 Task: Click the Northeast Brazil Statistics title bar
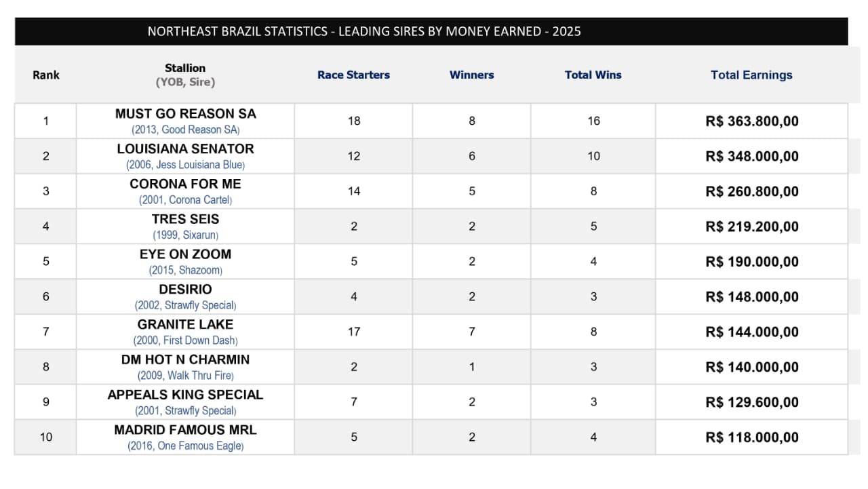click(431, 31)
